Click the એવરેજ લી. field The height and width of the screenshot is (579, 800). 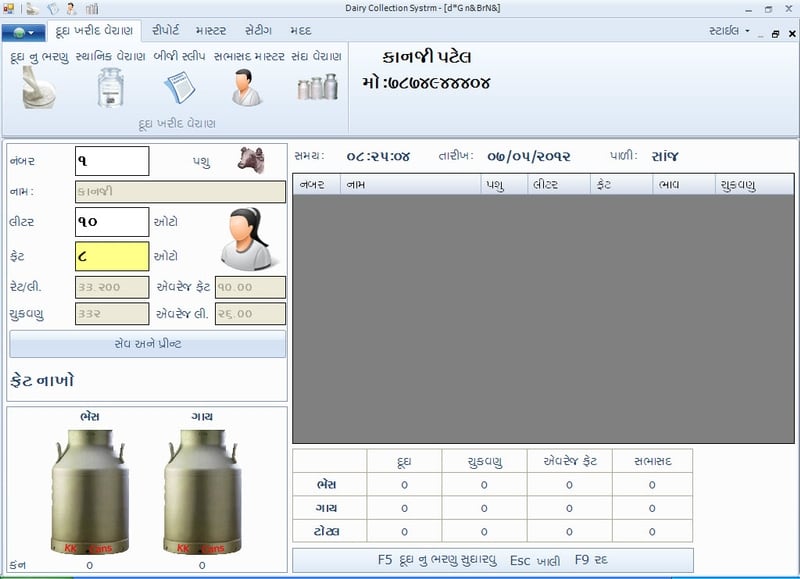pyautogui.click(x=251, y=314)
